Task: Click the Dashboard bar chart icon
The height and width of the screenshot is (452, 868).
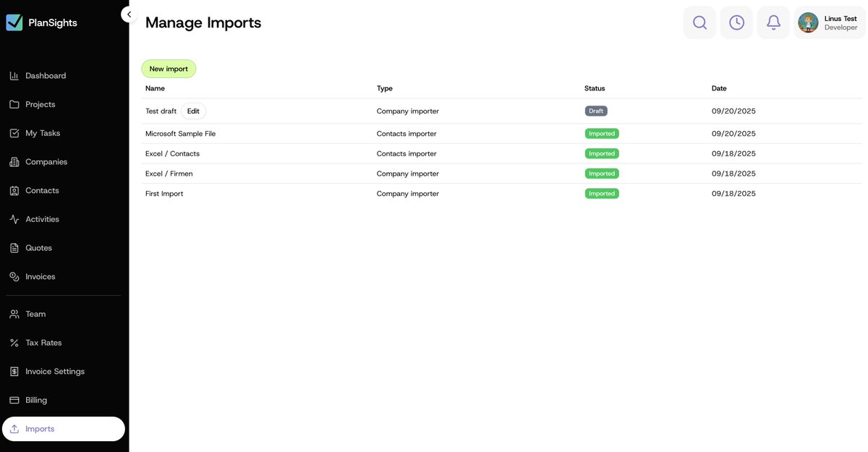Action: point(14,76)
